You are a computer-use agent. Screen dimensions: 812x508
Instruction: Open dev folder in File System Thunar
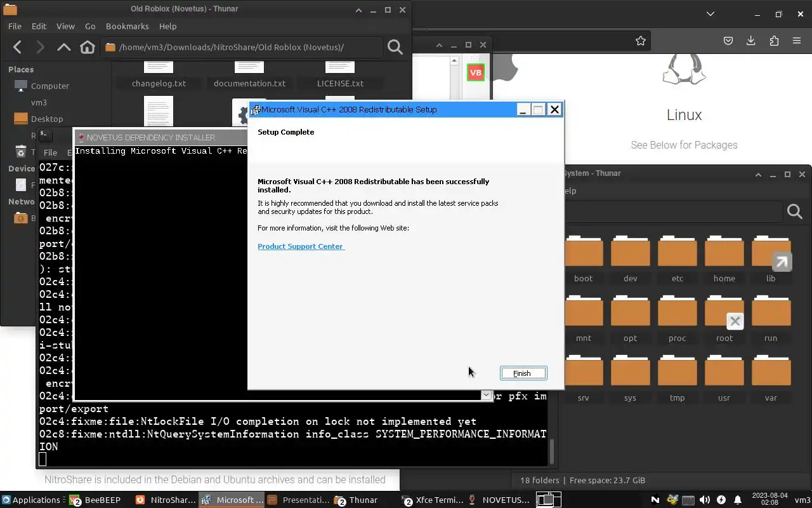(x=630, y=258)
